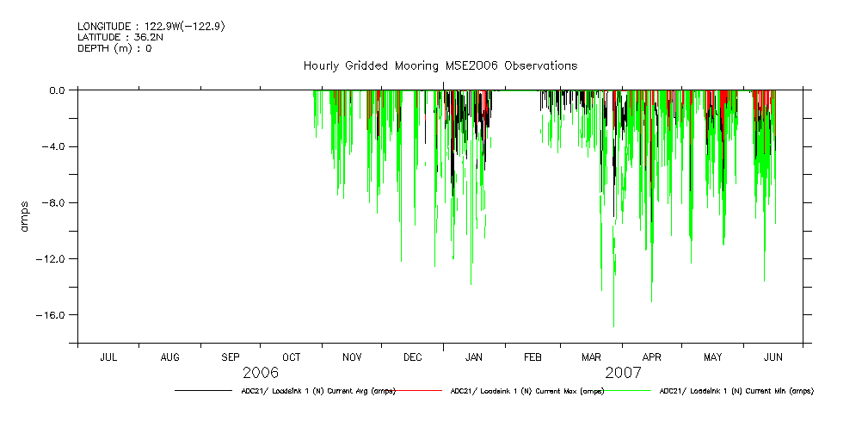
Task: Click the OCT month label
Action: (292, 356)
